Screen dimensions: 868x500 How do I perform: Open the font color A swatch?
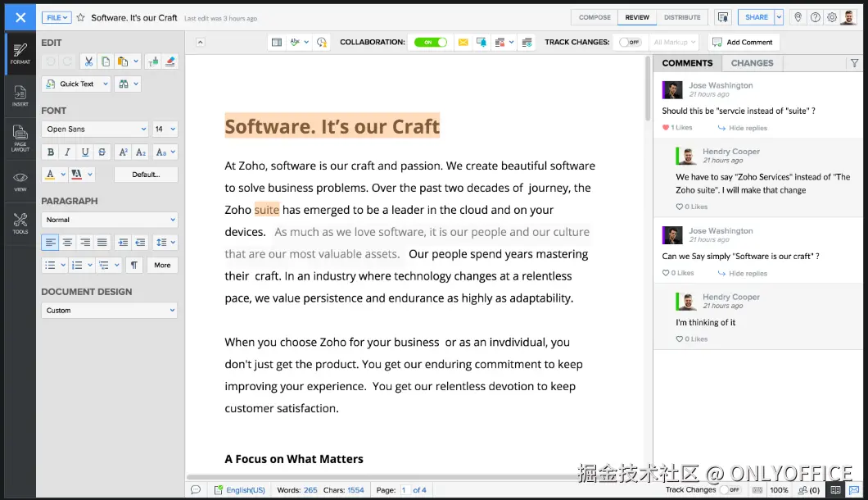point(51,175)
